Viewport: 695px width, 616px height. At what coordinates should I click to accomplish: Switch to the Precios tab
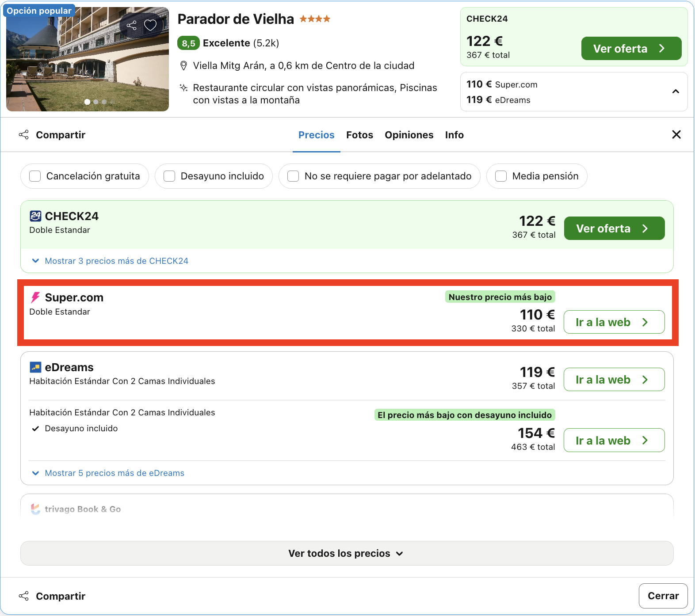(317, 135)
